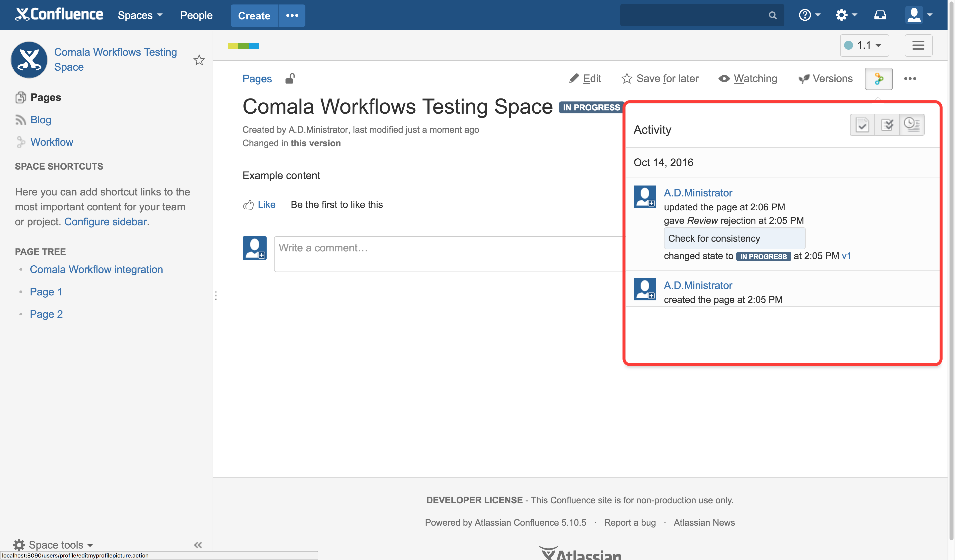Click the sidebar resize handle dots

click(x=216, y=295)
